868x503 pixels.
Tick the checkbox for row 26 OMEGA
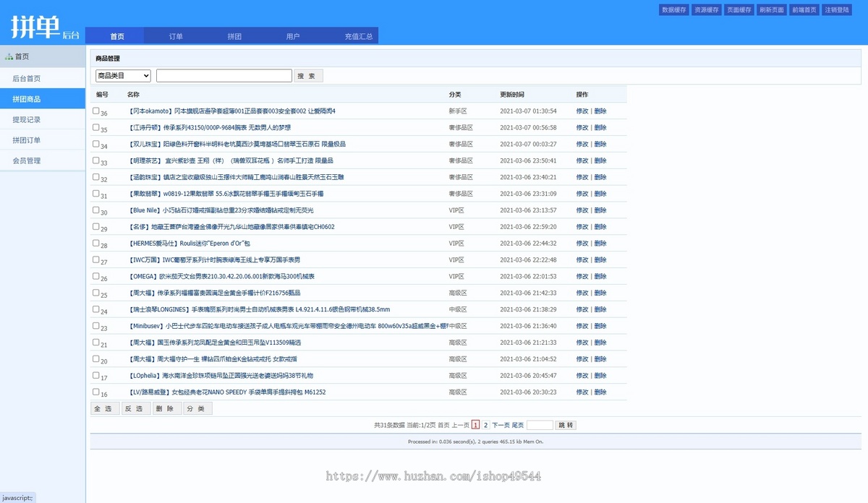[96, 276]
